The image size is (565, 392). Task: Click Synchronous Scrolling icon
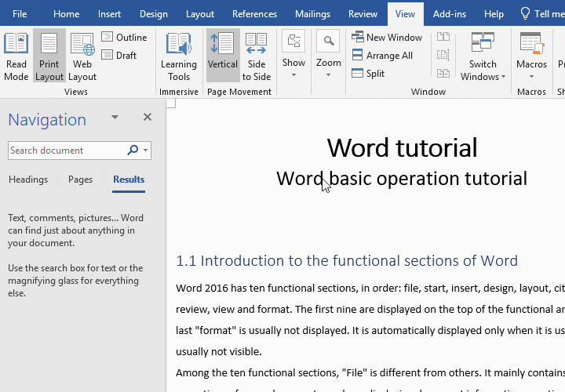tap(443, 55)
